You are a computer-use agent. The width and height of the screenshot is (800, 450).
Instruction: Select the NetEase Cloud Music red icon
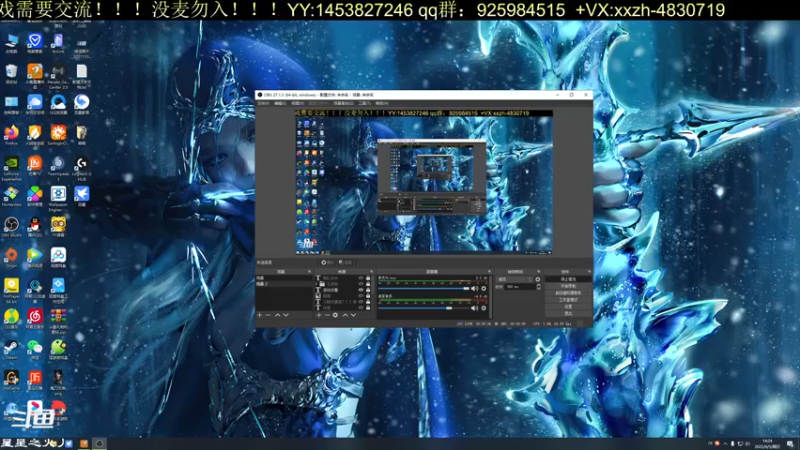(35, 319)
